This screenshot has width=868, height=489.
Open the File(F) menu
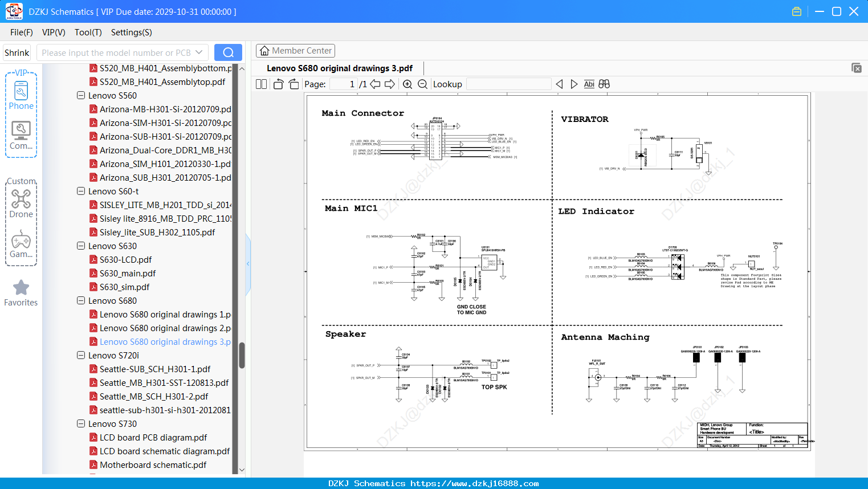point(22,32)
